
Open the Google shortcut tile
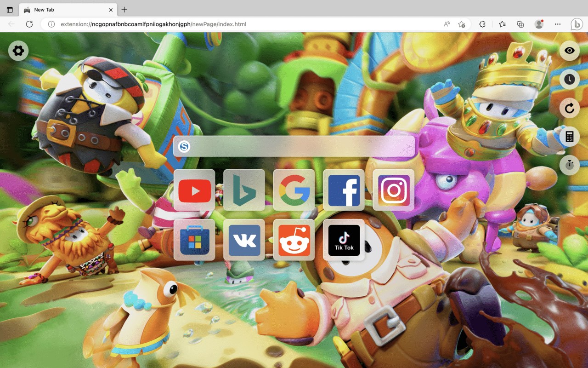point(294,190)
